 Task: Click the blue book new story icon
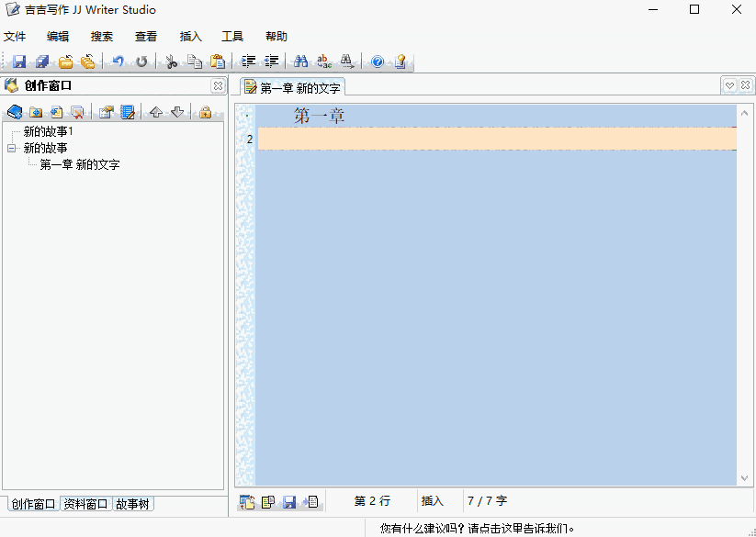(x=15, y=112)
